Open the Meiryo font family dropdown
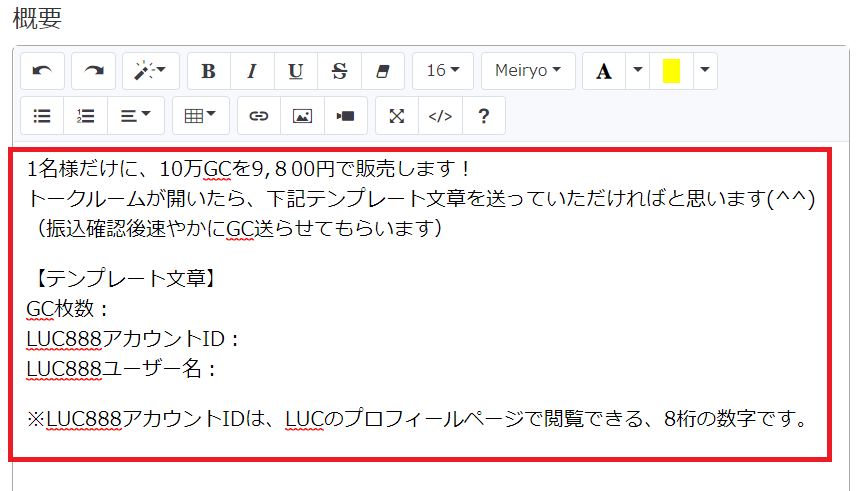This screenshot has width=862, height=491. click(x=528, y=71)
